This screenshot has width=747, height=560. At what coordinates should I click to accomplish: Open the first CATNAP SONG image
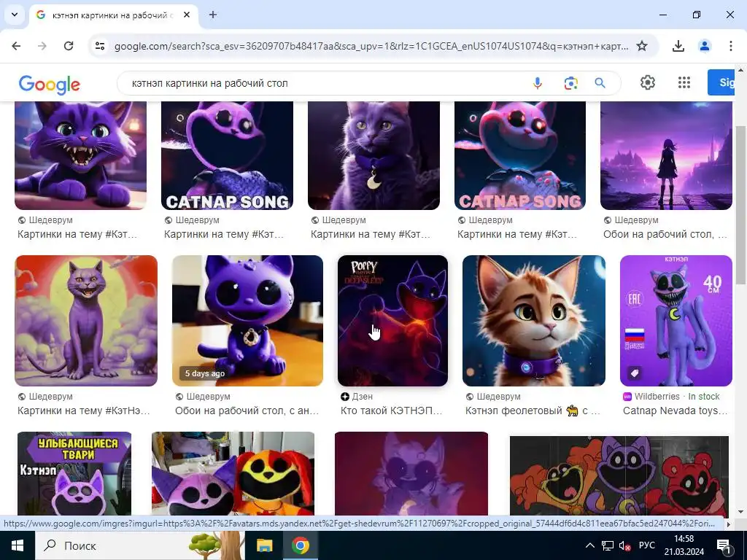point(228,156)
